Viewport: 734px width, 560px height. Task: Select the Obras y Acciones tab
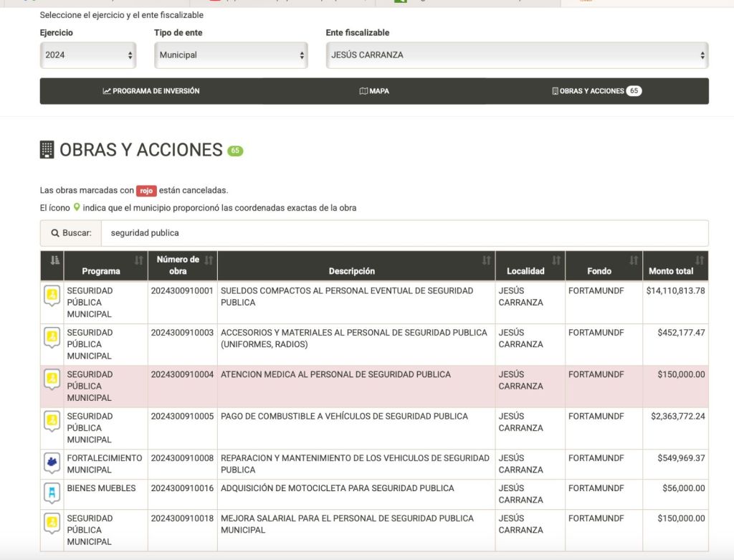coord(596,91)
